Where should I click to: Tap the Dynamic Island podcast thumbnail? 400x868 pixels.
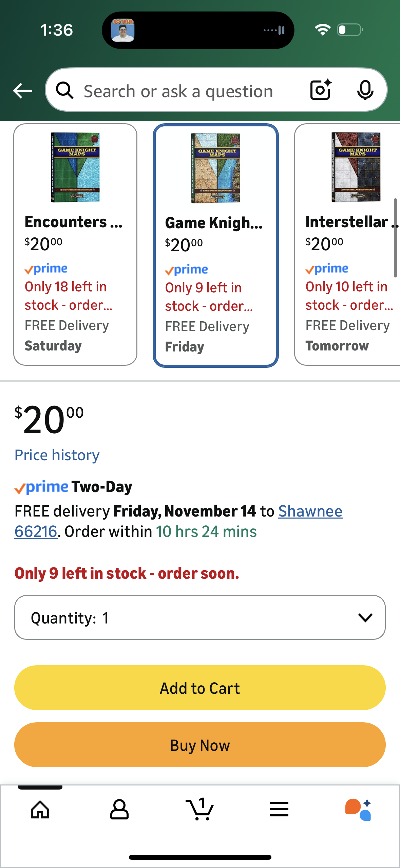(x=123, y=30)
